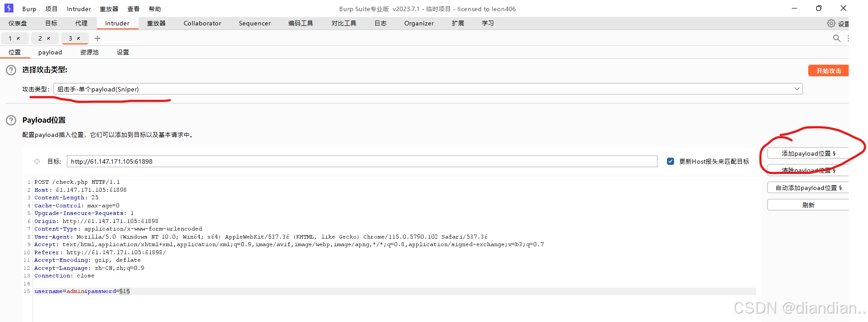868x322 pixels.
Task: Click 清除payload位置 § button
Action: click(x=808, y=170)
